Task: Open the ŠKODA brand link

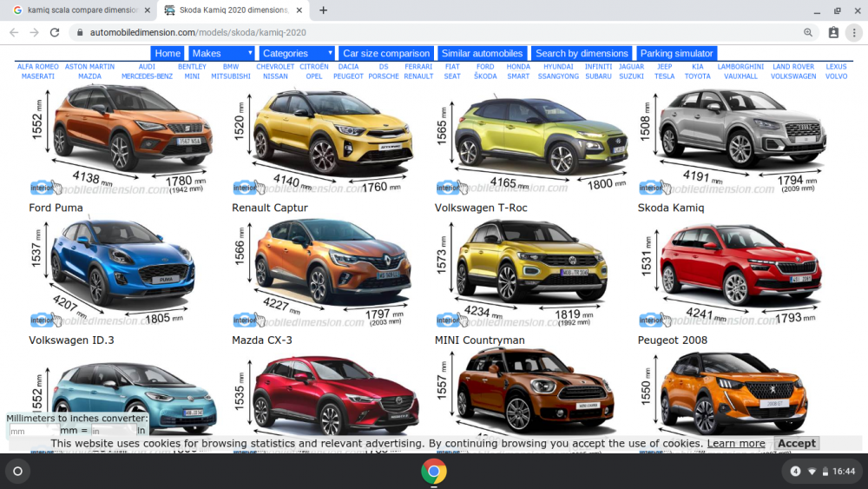Action: (485, 76)
